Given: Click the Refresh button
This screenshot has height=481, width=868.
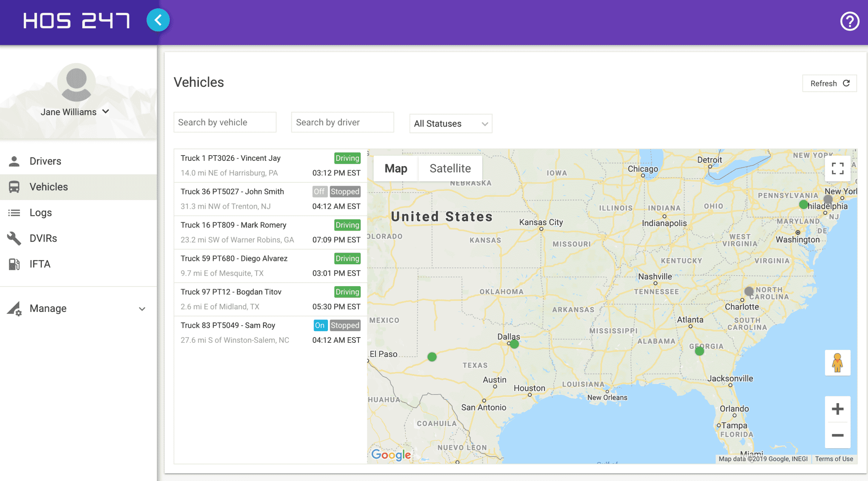Looking at the screenshot, I should click(x=830, y=82).
